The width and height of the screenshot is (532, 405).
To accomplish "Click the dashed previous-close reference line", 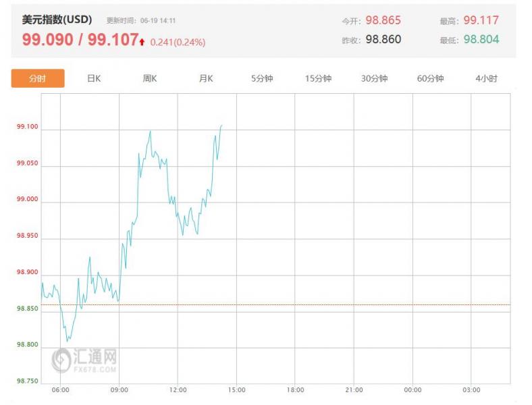I will click(338, 304).
